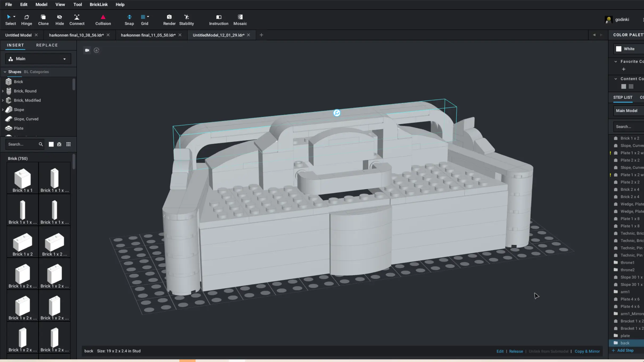644x362 pixels.
Task: Toggle the viewport camera icon
Action: coord(87,50)
